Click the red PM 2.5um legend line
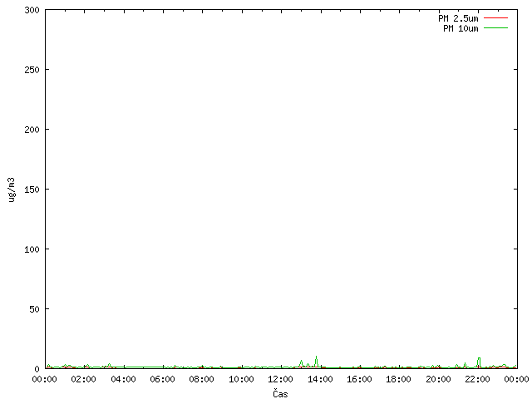 [x=495, y=18]
